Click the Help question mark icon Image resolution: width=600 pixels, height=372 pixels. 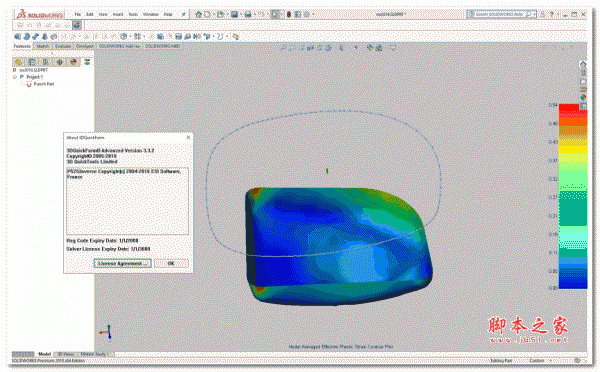click(x=551, y=15)
